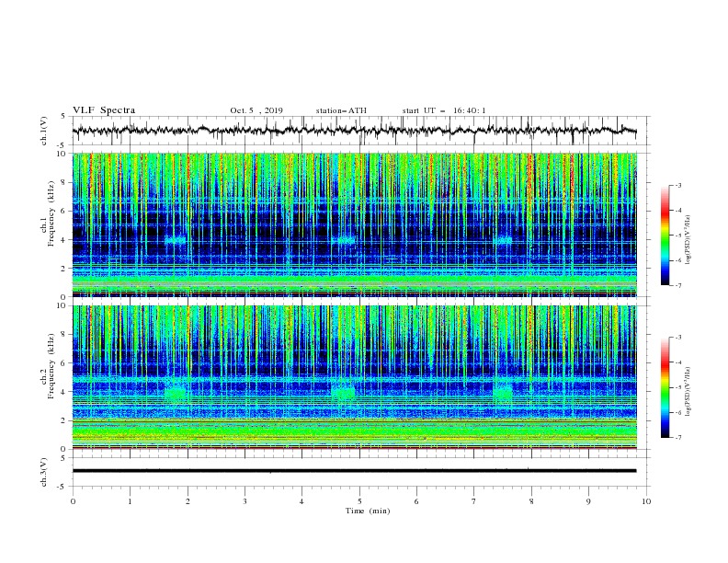The width and height of the screenshot is (728, 563).
Task: Click the ch.1 frequency axis "4" tick
Action: [x=63, y=240]
